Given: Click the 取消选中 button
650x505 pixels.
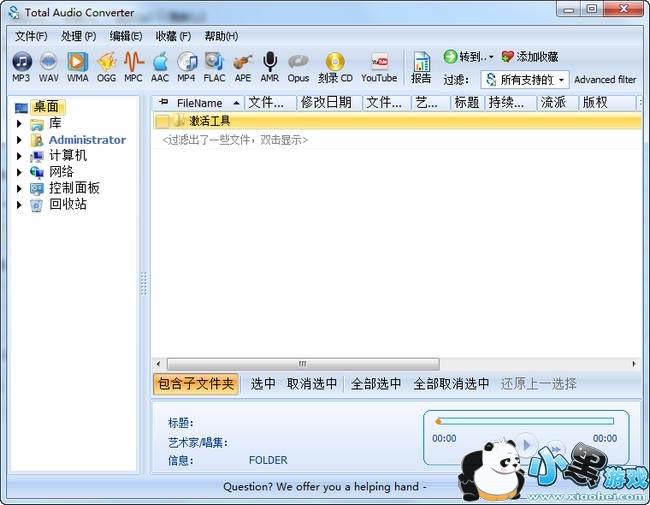Looking at the screenshot, I should [x=312, y=384].
